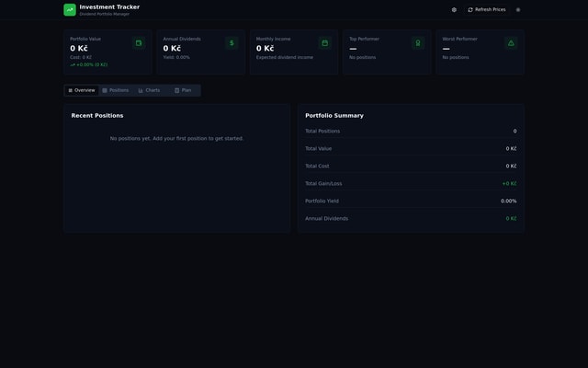Click the wallet icon on Portfolio Value card

point(139,42)
